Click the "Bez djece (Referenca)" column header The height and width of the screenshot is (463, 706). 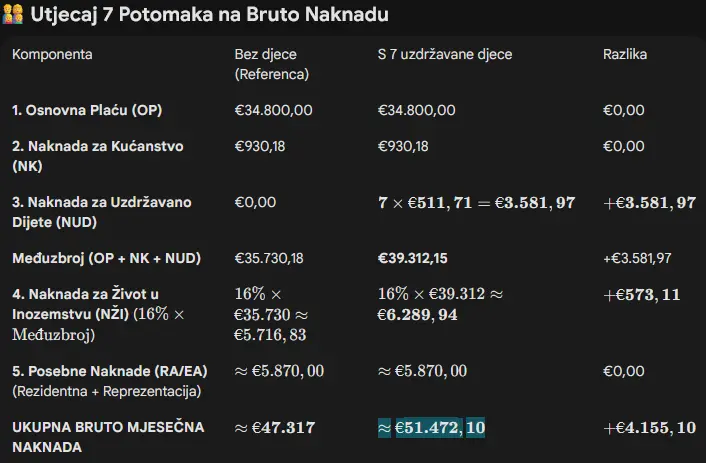[x=271, y=64]
